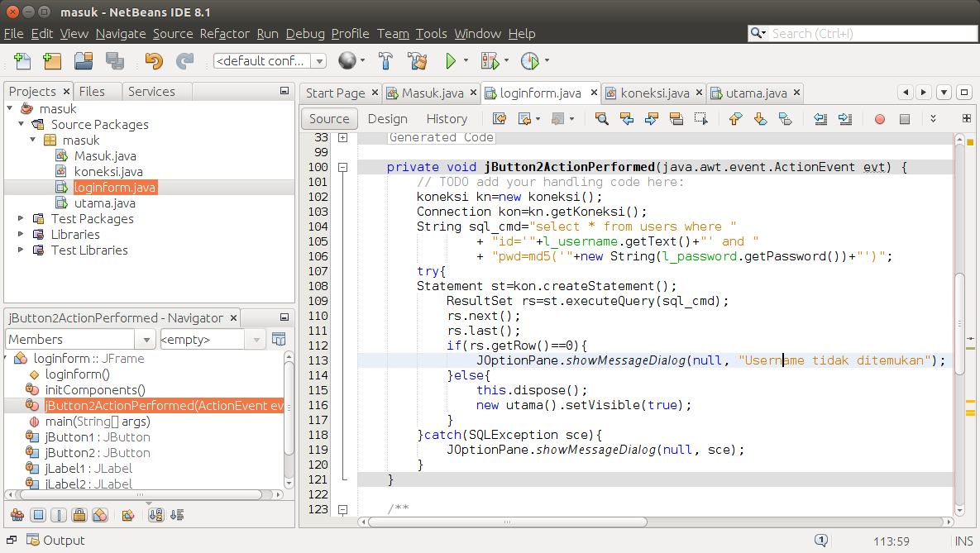
Task: Toggle Show Non-Public Members lock filter
Action: tap(79, 515)
